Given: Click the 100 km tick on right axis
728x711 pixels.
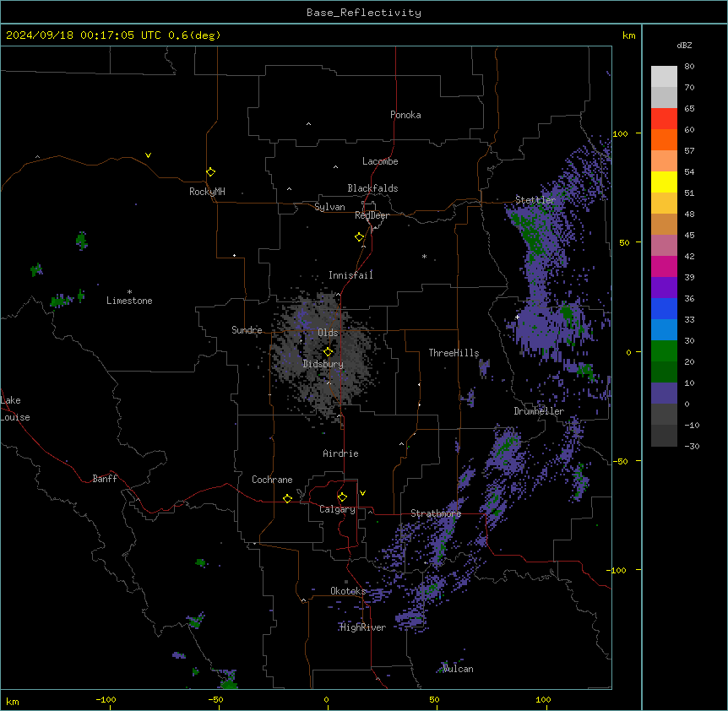Looking at the screenshot, I should pyautogui.click(x=620, y=133).
